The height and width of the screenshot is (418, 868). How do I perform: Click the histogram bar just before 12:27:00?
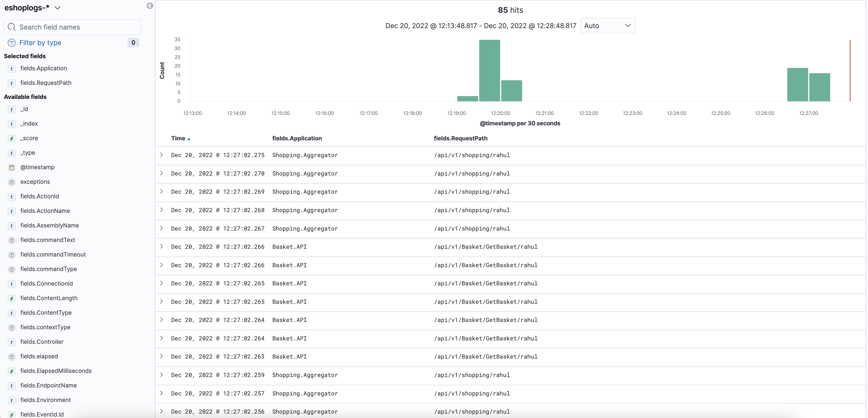pos(797,84)
